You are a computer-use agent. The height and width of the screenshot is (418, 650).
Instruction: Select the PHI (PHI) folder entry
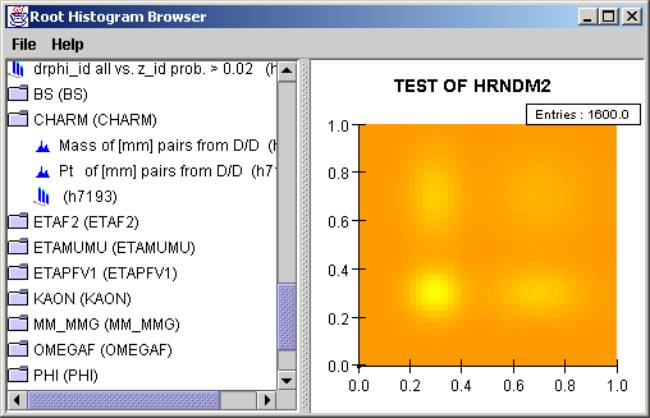tap(66, 375)
